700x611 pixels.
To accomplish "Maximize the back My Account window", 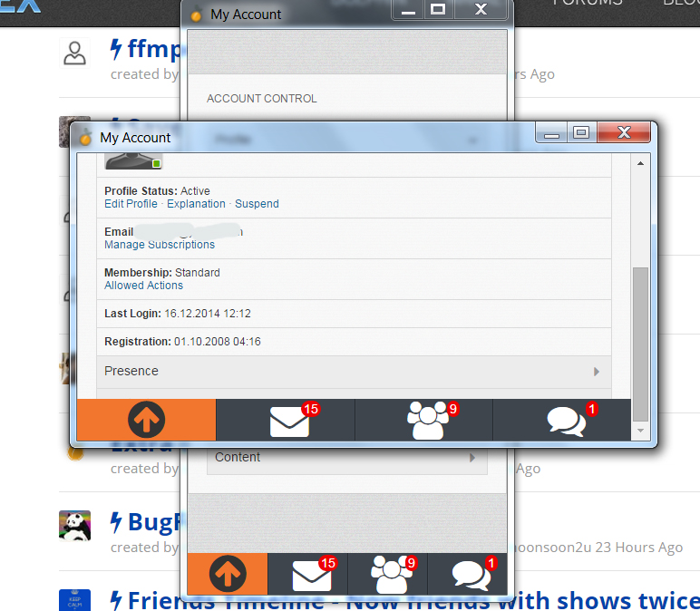I will [x=438, y=10].
